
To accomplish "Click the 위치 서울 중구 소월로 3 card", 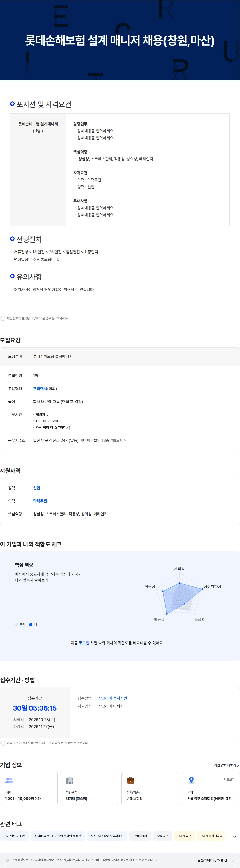I will (x=211, y=788).
